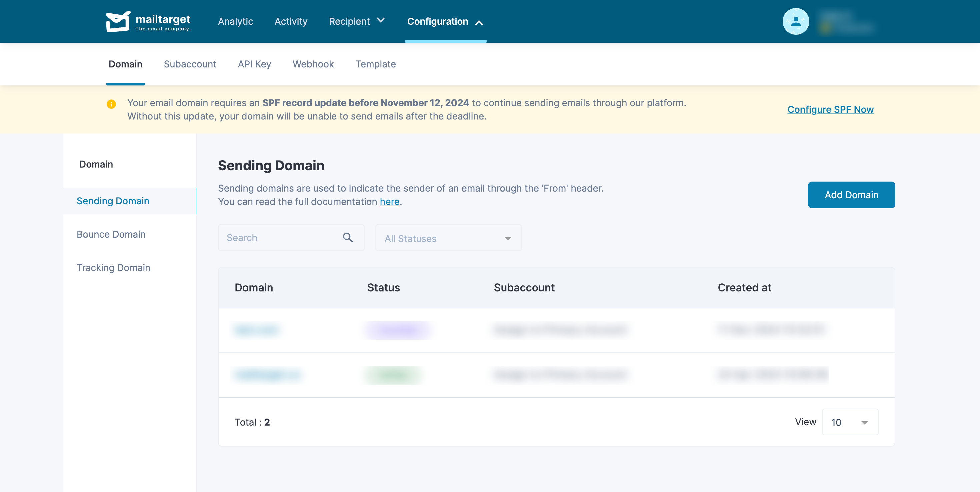Collapse the Configuration menu chevron
The image size is (980, 492).
coord(479,23)
